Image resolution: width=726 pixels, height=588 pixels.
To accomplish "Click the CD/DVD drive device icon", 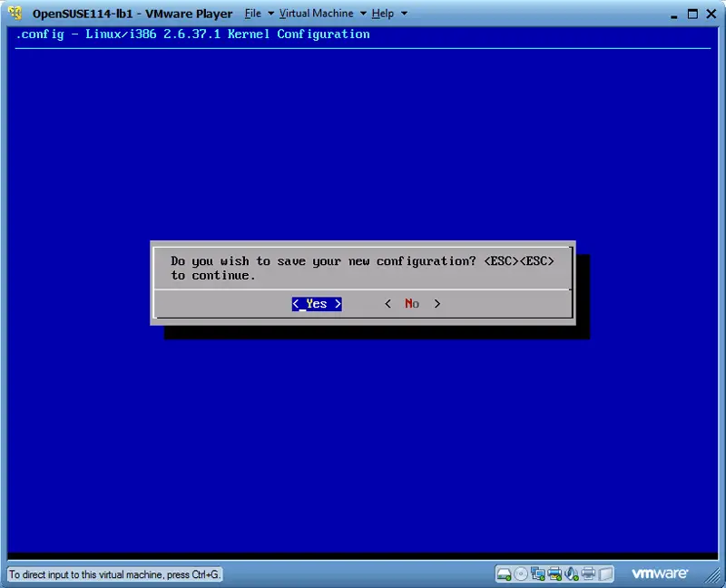I will (x=521, y=574).
